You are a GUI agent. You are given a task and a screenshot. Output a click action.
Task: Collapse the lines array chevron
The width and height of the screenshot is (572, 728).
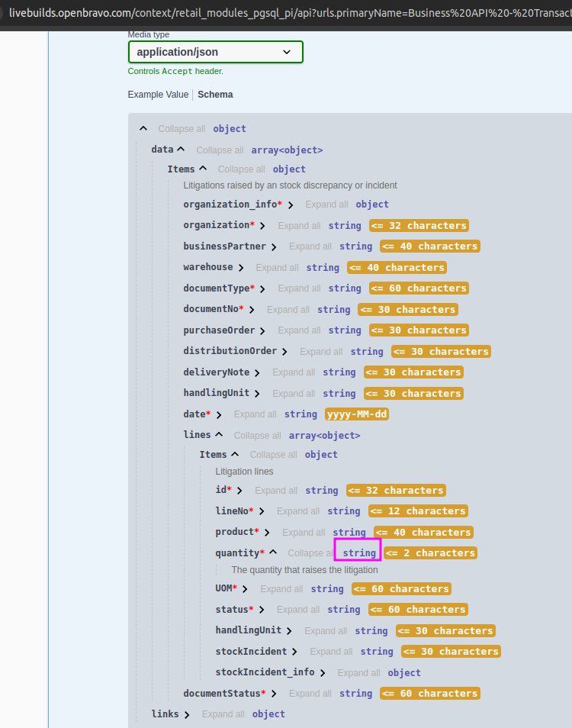219,434
